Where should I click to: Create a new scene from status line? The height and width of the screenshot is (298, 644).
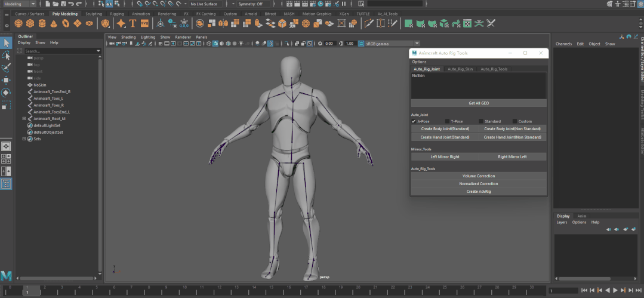tap(48, 4)
